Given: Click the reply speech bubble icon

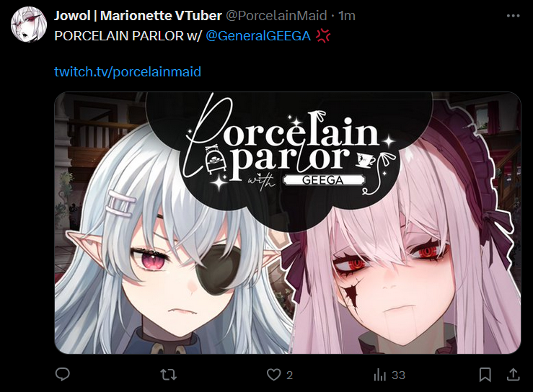Looking at the screenshot, I should coord(63,374).
